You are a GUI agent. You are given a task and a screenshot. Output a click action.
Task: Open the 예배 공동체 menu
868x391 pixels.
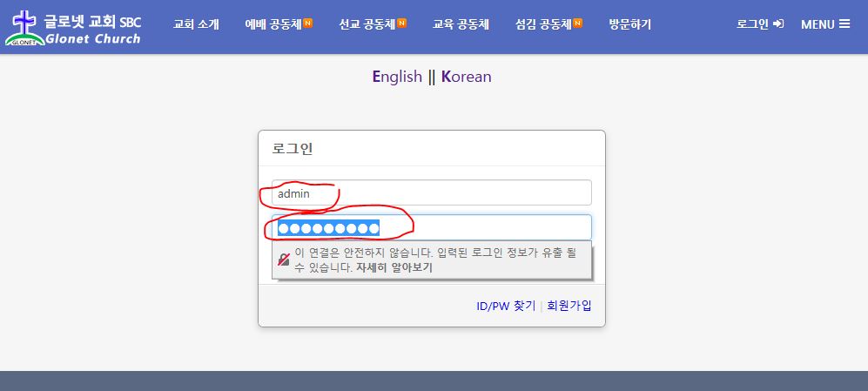click(x=273, y=24)
